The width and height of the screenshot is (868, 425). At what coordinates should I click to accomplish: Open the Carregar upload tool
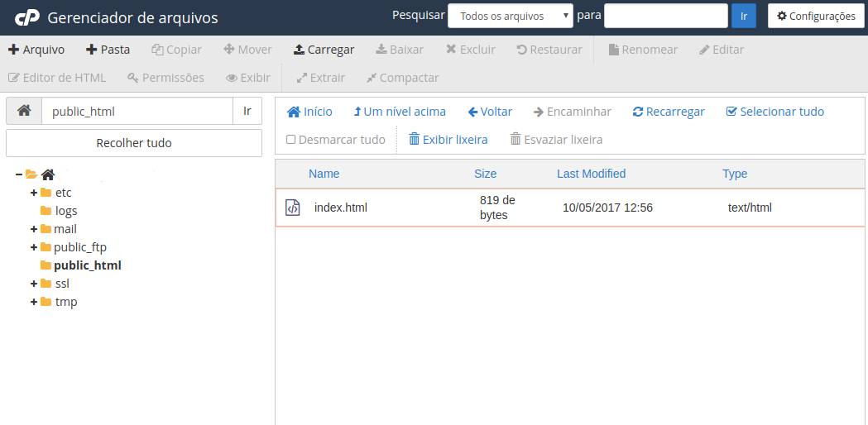point(324,50)
